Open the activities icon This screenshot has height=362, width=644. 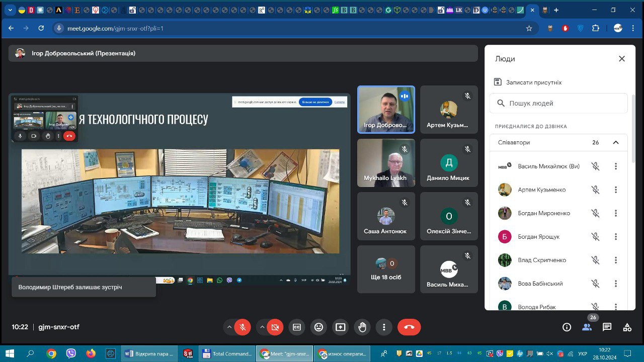pyautogui.click(x=627, y=327)
